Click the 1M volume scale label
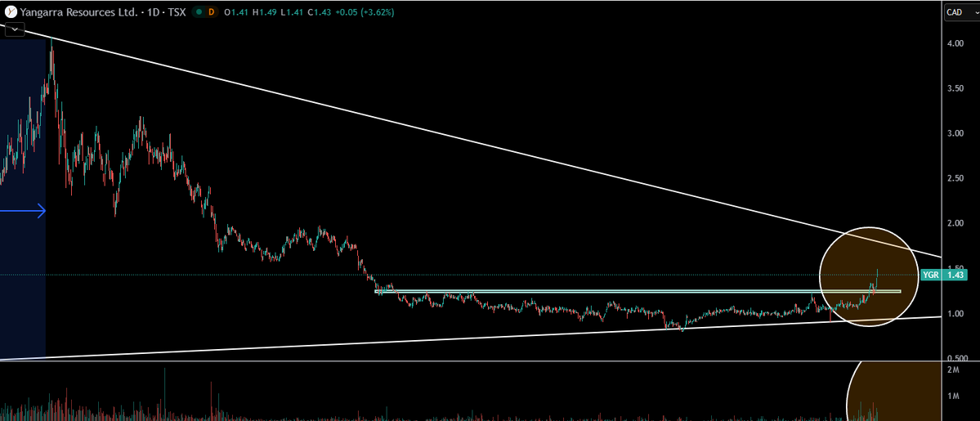The height and width of the screenshot is (421, 980). [x=953, y=396]
